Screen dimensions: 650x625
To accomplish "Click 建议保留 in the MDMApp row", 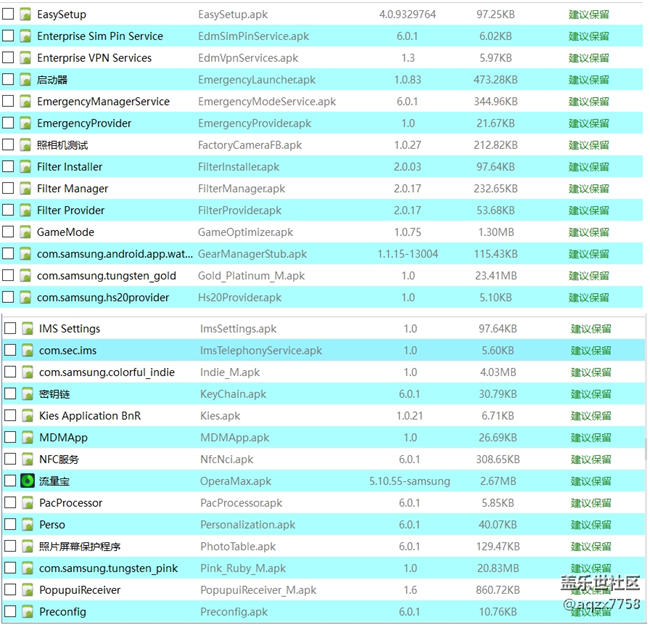I will pos(591,438).
